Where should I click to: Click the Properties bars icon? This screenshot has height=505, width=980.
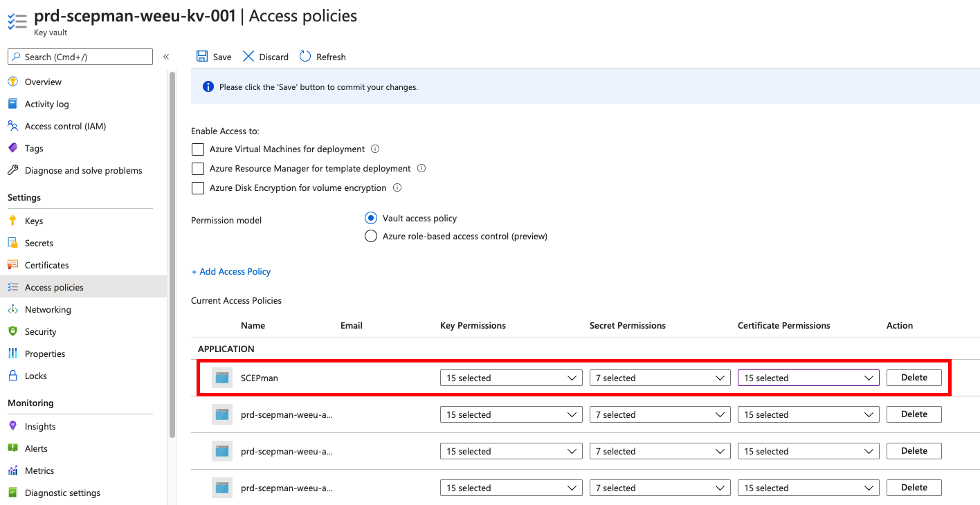[x=12, y=353]
